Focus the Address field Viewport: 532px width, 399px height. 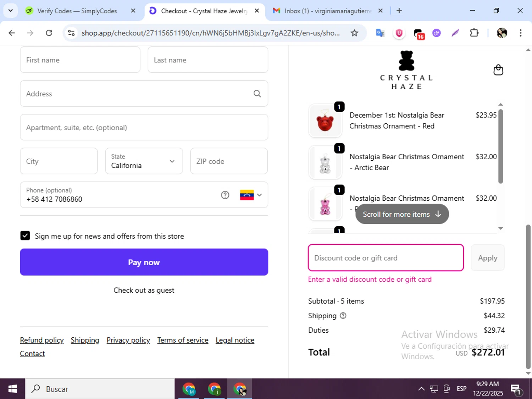coord(144,94)
